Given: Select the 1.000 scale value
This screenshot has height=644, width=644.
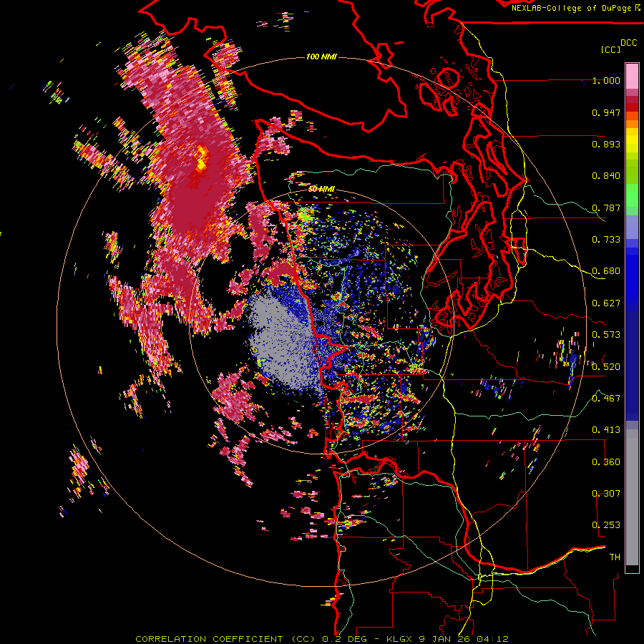Looking at the screenshot, I should coord(606,80).
